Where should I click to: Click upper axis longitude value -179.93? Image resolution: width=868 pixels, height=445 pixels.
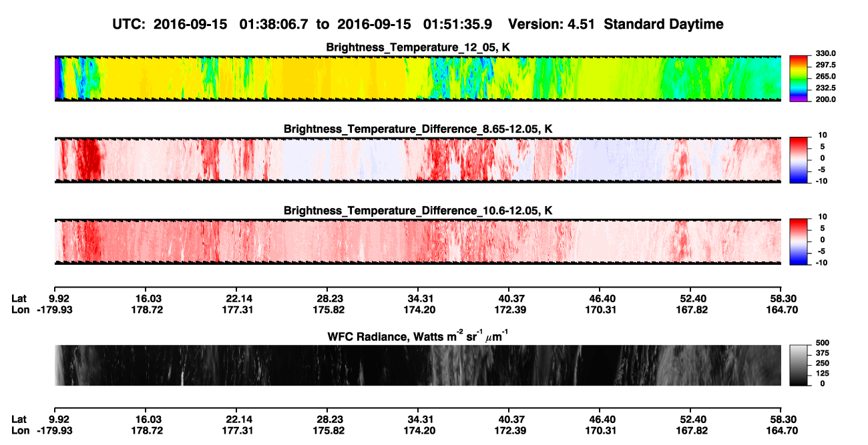click(x=56, y=310)
